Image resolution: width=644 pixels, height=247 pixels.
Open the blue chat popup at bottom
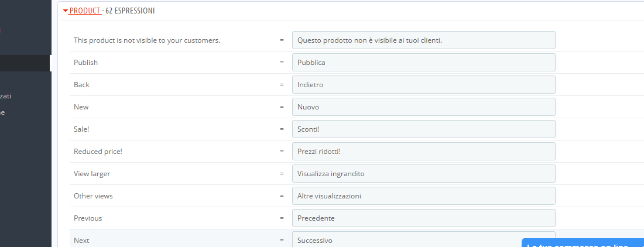click(583, 242)
